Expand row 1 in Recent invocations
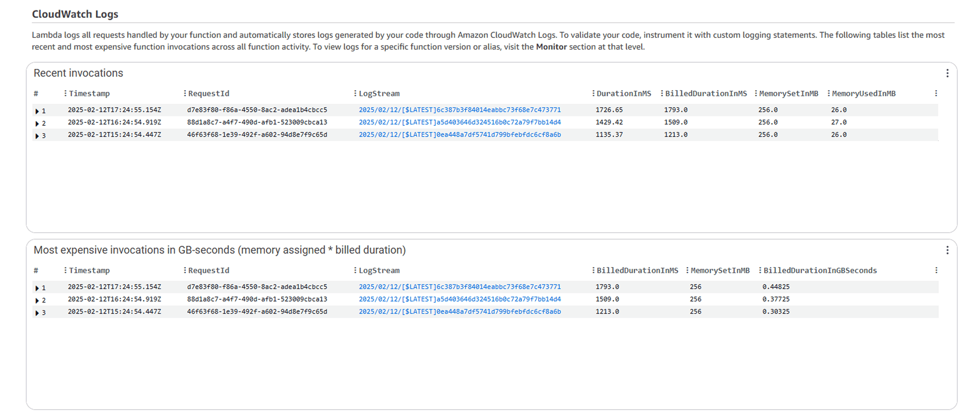The image size is (980, 416). 37,110
